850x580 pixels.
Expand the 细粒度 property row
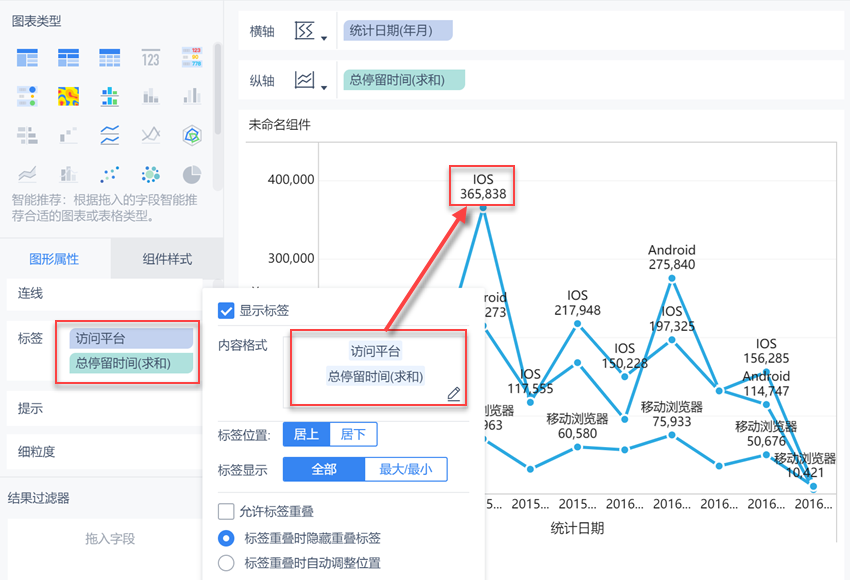click(105, 452)
